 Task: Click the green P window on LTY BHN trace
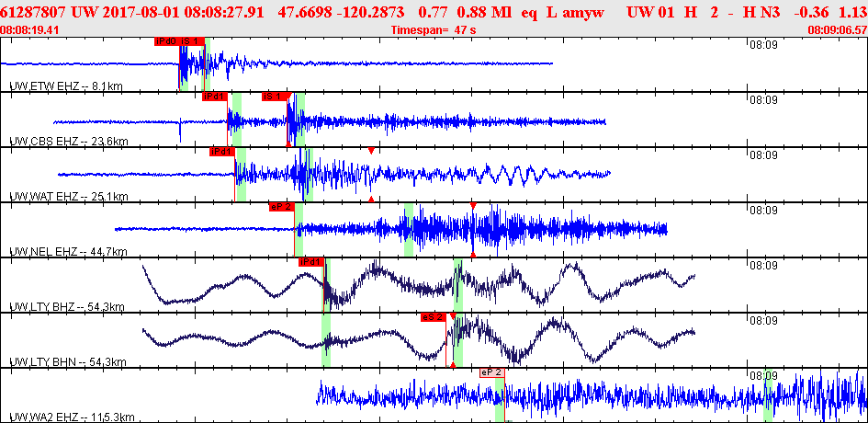(326, 340)
